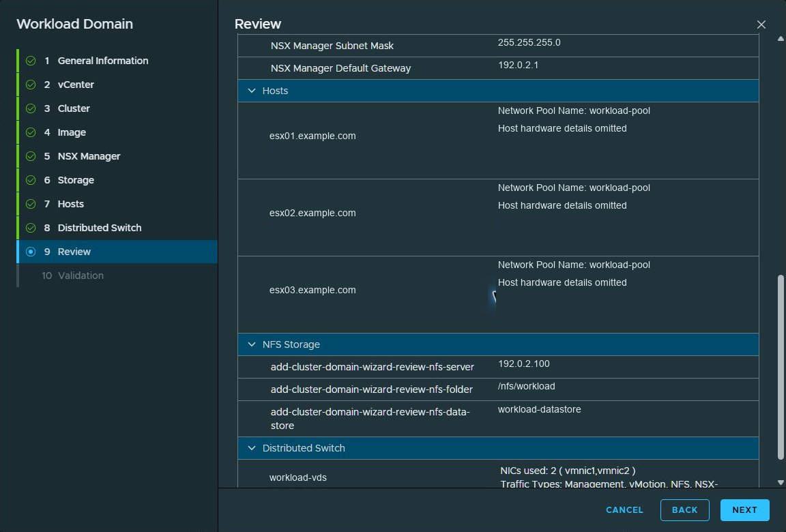Cancel the workload domain wizard
786x532 pixels.
tap(624, 510)
